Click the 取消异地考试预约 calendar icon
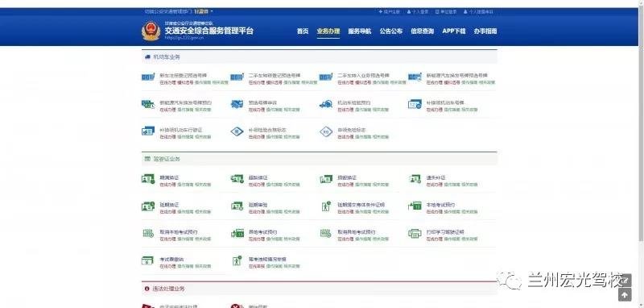The image size is (644, 308). pyautogui.click(x=326, y=234)
